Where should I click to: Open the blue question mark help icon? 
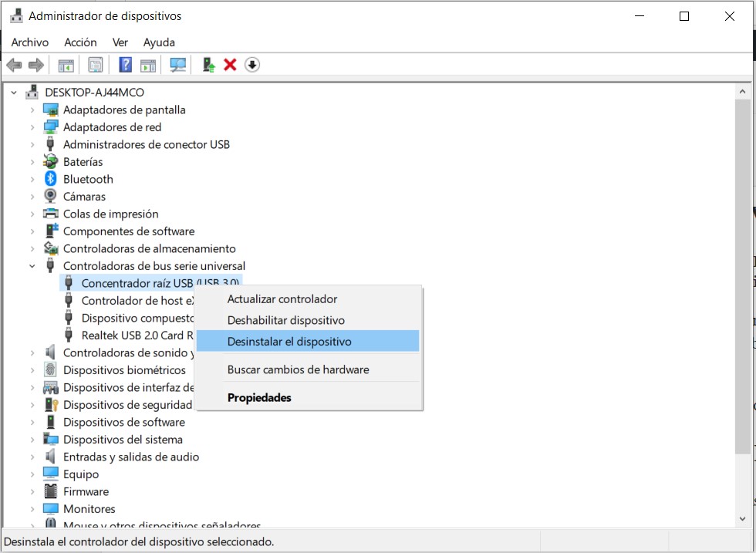125,65
